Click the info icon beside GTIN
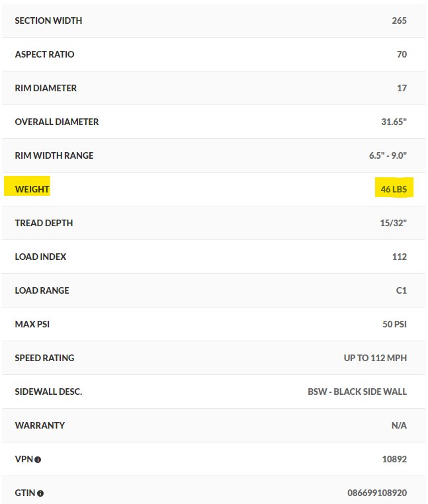Viewport: 428px width, 504px height. pos(40,493)
